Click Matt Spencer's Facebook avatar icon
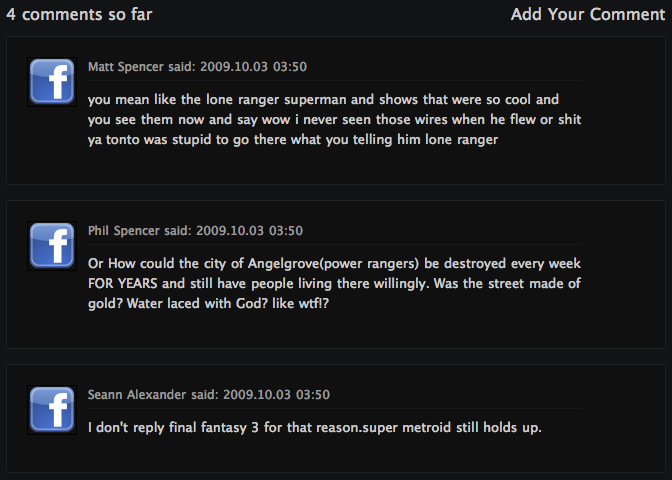The height and width of the screenshot is (480, 672). 52,82
